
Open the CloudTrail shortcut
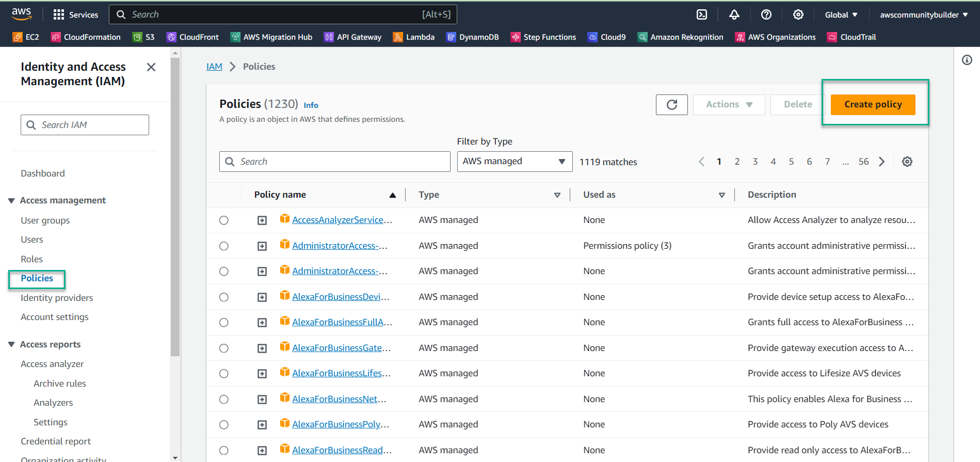852,37
